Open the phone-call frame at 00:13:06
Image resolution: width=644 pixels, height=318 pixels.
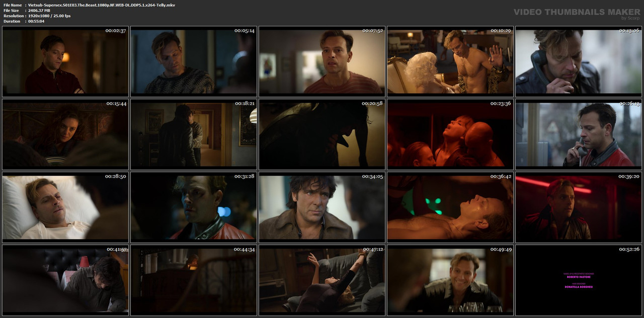click(579, 61)
